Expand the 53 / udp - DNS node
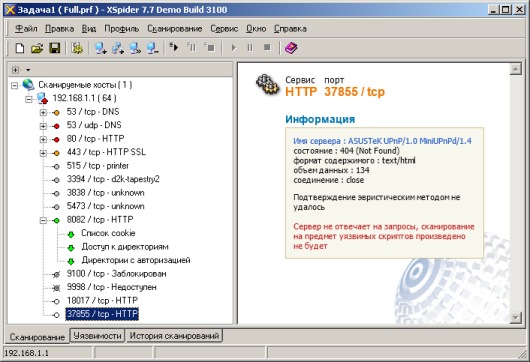Screen dimensions: 530x362 [x=43, y=126]
